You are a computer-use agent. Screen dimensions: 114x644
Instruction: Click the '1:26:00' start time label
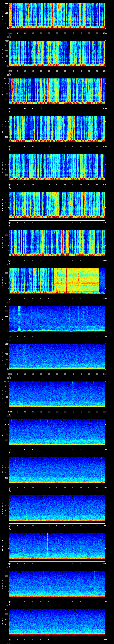pos(9,487)
